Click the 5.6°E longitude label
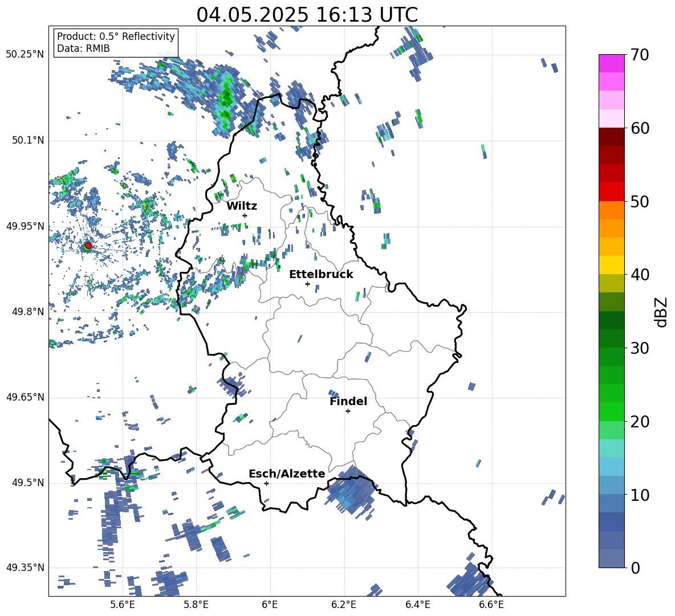This screenshot has width=675, height=616. click(x=123, y=605)
